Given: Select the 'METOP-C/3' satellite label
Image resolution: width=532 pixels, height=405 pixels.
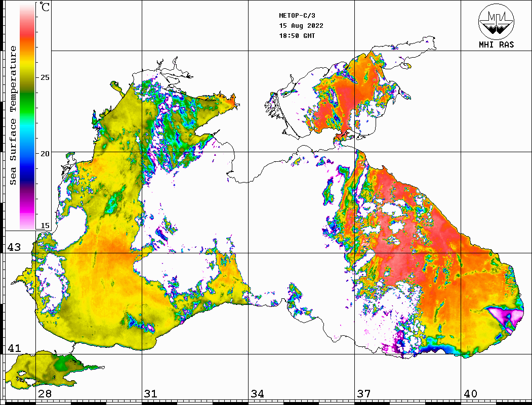Looking at the screenshot, I should tap(297, 16).
